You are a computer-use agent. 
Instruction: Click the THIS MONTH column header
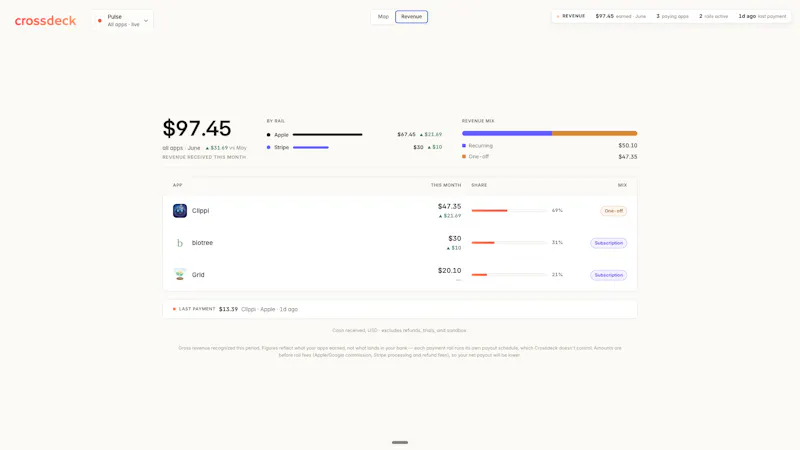pos(446,185)
